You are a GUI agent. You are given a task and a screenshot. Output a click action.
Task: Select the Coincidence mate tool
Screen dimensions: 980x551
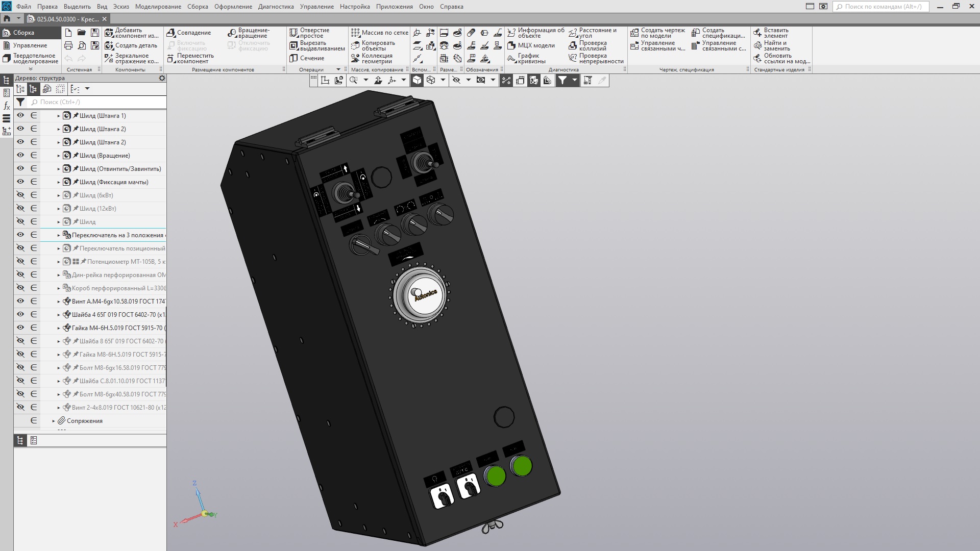(x=171, y=33)
